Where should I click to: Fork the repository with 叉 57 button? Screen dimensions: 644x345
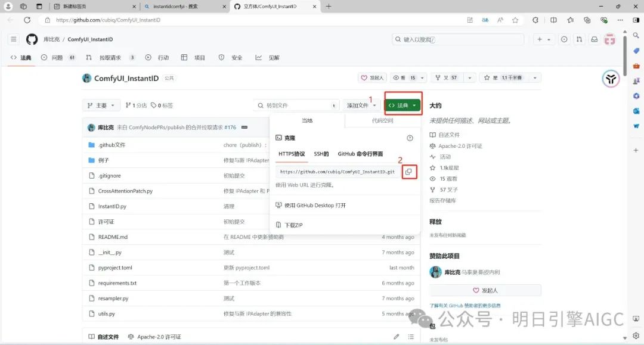point(447,77)
